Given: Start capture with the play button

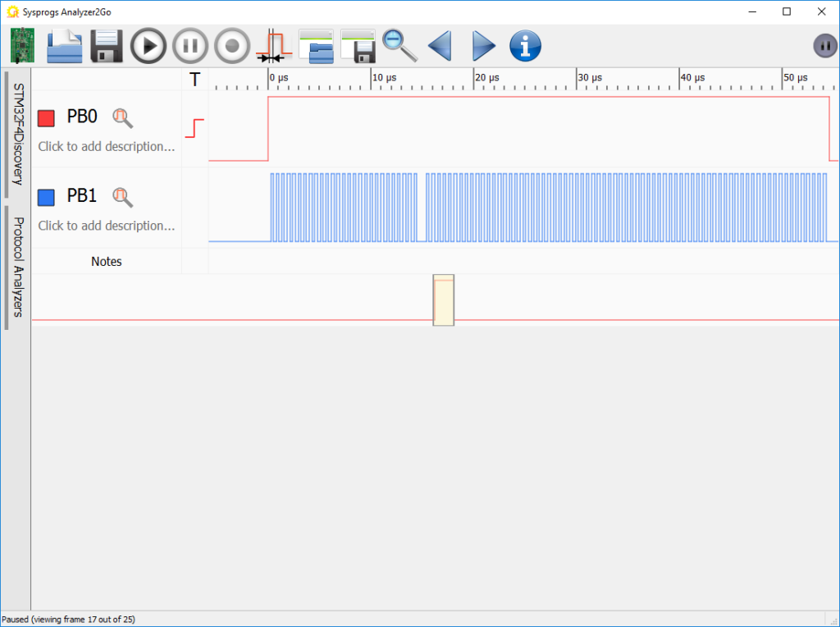Looking at the screenshot, I should [x=148, y=46].
